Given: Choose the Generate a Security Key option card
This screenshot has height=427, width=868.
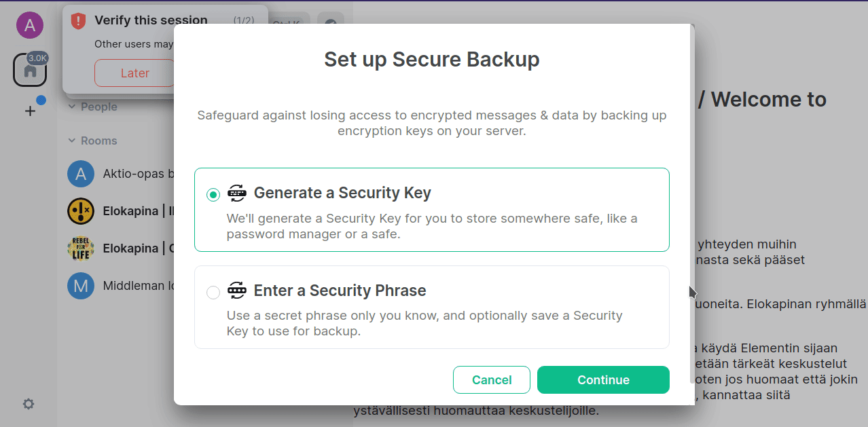Looking at the screenshot, I should 432,210.
